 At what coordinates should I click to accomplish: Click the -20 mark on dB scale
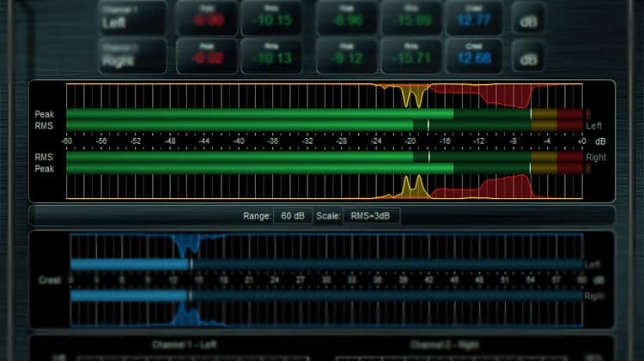(410, 141)
